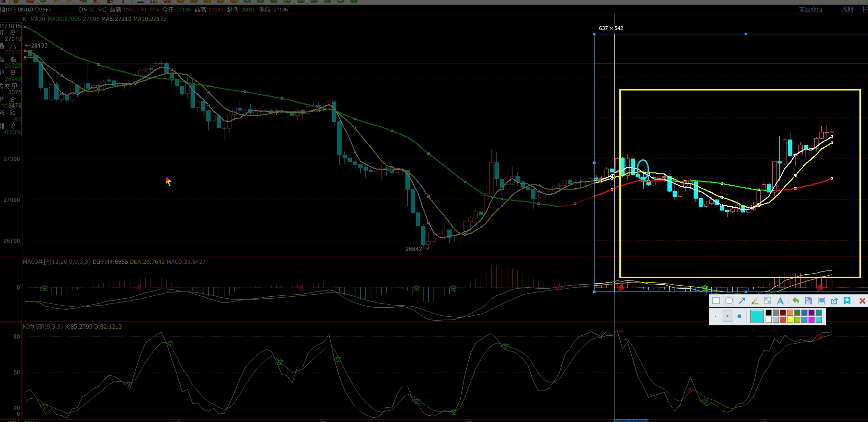868x422 pixels.
Task: Undo the last annotation with green arrow
Action: [796, 301]
